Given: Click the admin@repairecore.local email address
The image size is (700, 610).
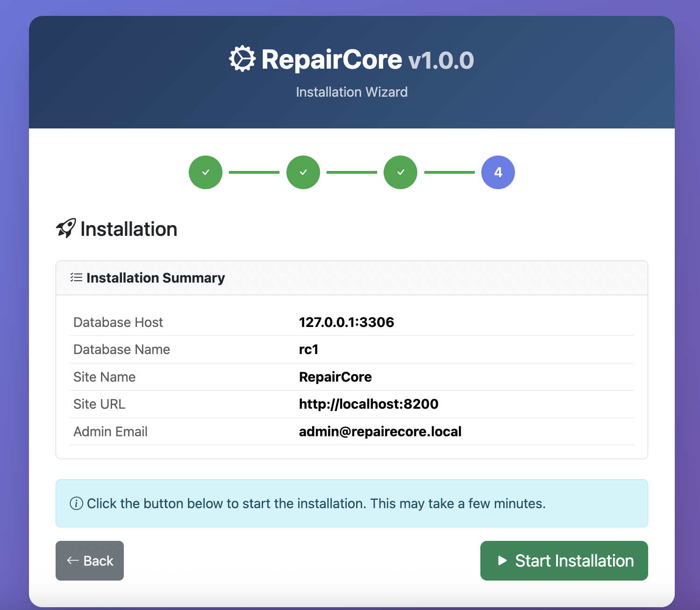Looking at the screenshot, I should click(380, 432).
